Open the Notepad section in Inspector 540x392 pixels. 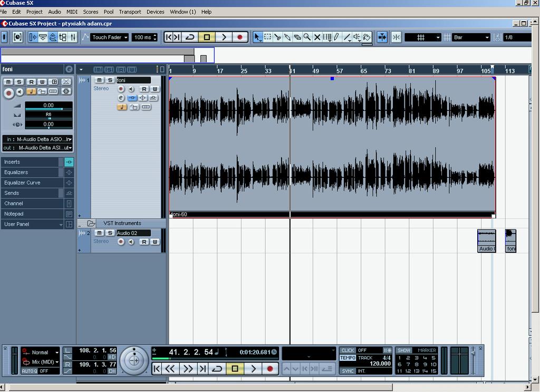32,214
